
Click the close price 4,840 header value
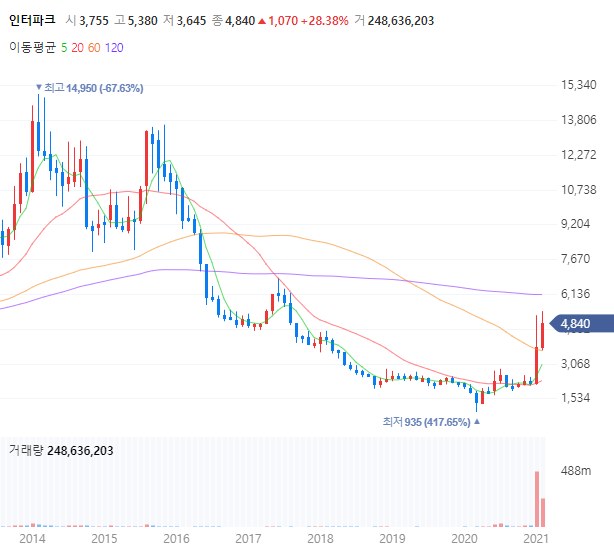coord(240,21)
